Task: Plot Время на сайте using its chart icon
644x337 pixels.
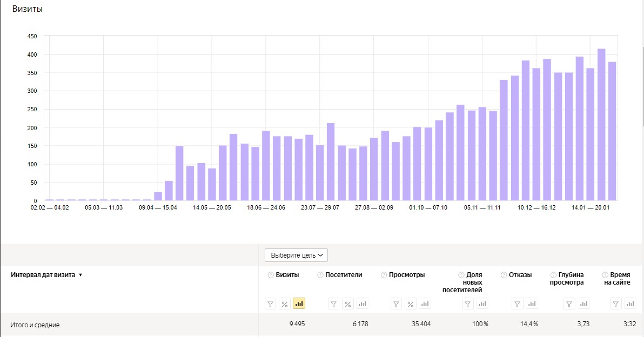Action: click(630, 304)
